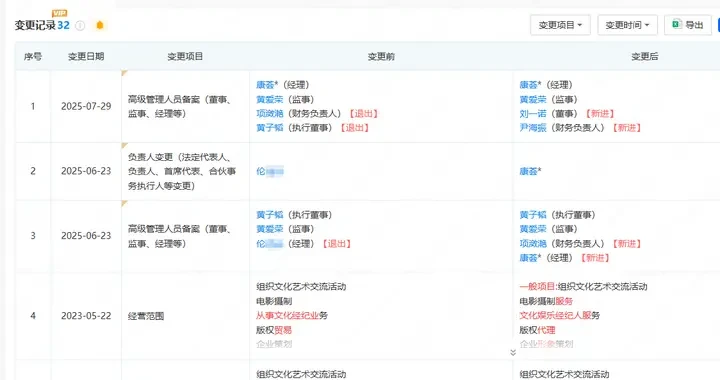Open 项微瀚 link marked 退出 in row 1
The width and height of the screenshot is (720, 380).
[270, 114]
